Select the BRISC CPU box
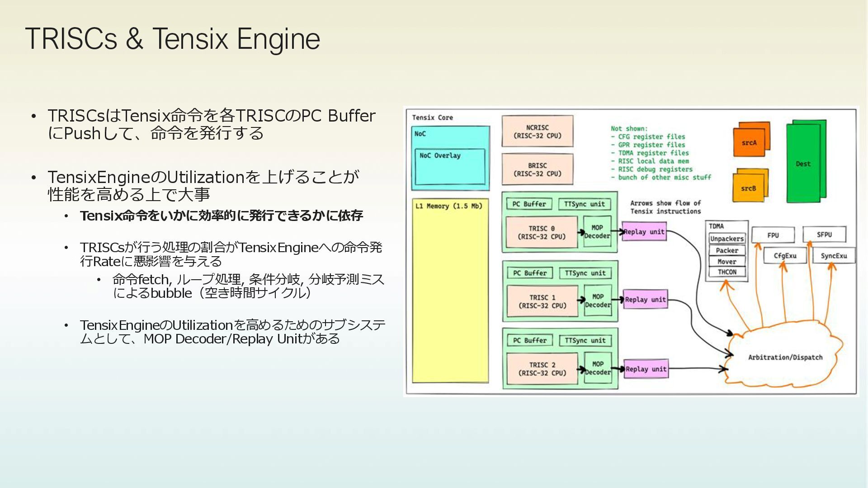The height and width of the screenshot is (488, 868). 537,169
